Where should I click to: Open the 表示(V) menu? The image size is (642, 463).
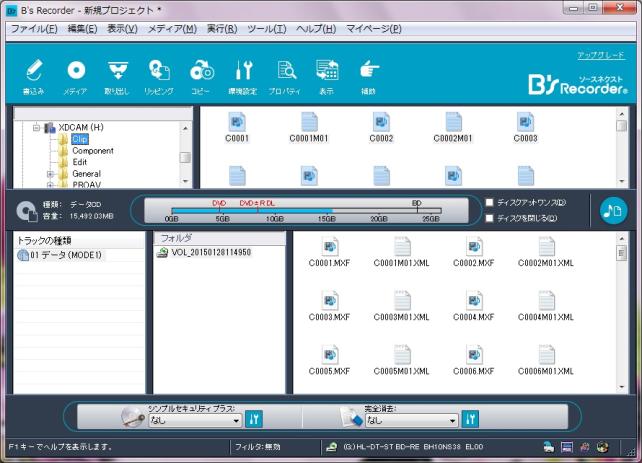click(x=122, y=29)
